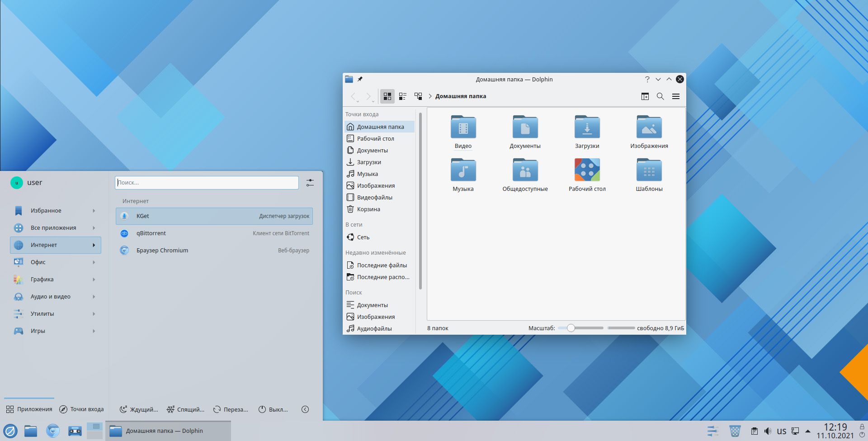Expand the breadcrumb chevron before Домашняя папка
The width and height of the screenshot is (868, 441).
[x=430, y=96]
